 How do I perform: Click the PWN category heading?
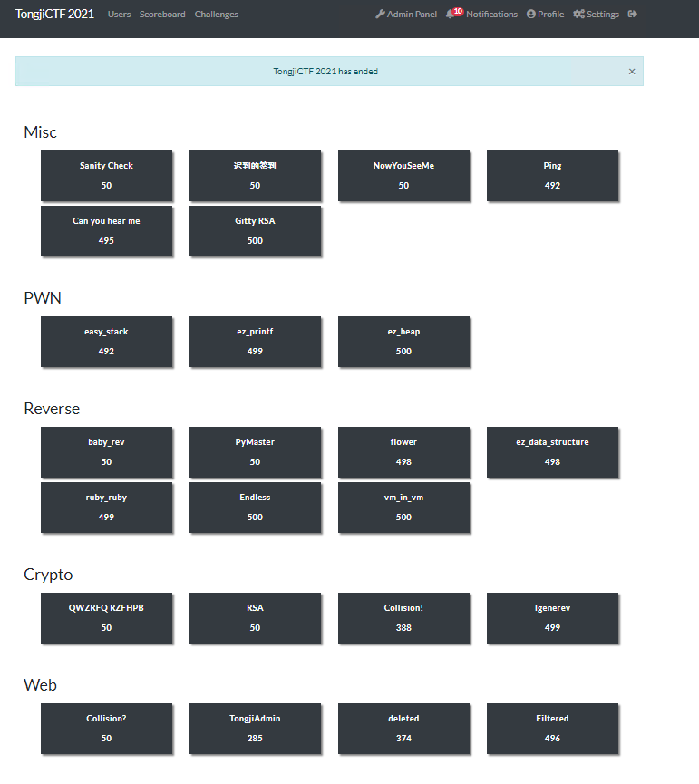pyautogui.click(x=43, y=297)
